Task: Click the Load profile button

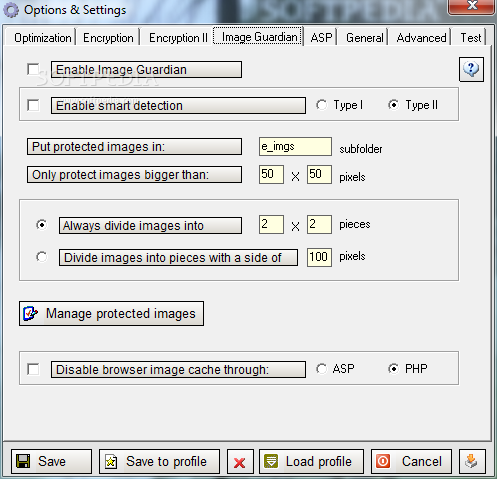Action: click(x=311, y=462)
